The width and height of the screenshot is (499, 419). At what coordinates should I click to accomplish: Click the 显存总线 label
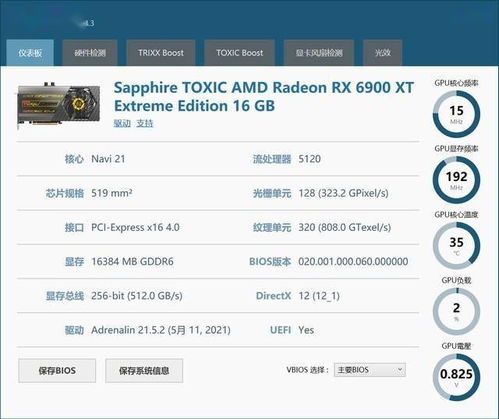(x=65, y=296)
